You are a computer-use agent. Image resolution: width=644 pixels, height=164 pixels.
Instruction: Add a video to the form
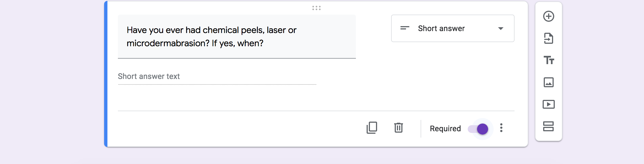click(x=548, y=104)
